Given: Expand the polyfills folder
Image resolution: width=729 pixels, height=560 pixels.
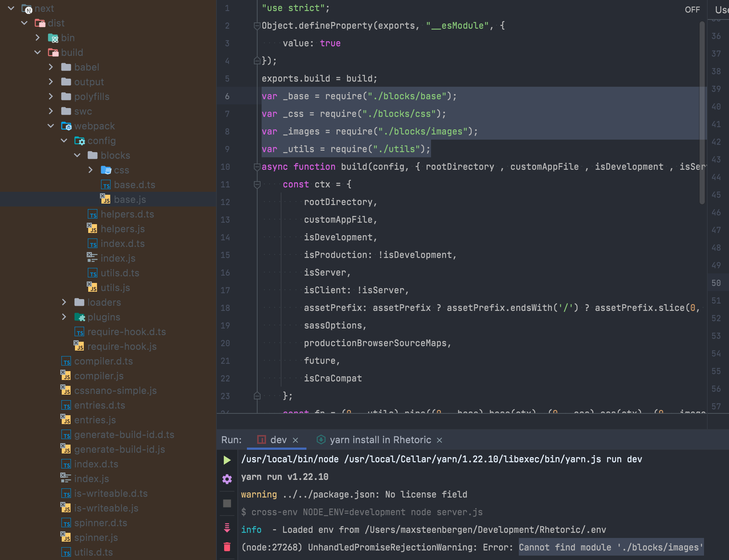Looking at the screenshot, I should [51, 96].
